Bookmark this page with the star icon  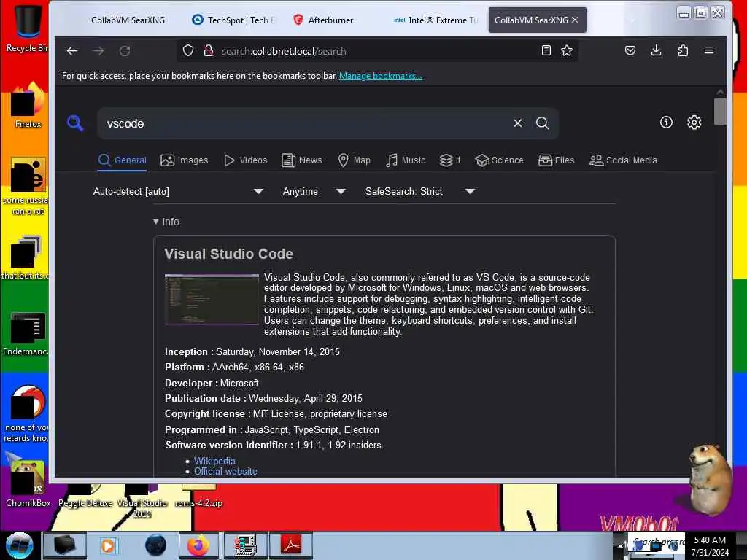point(566,50)
